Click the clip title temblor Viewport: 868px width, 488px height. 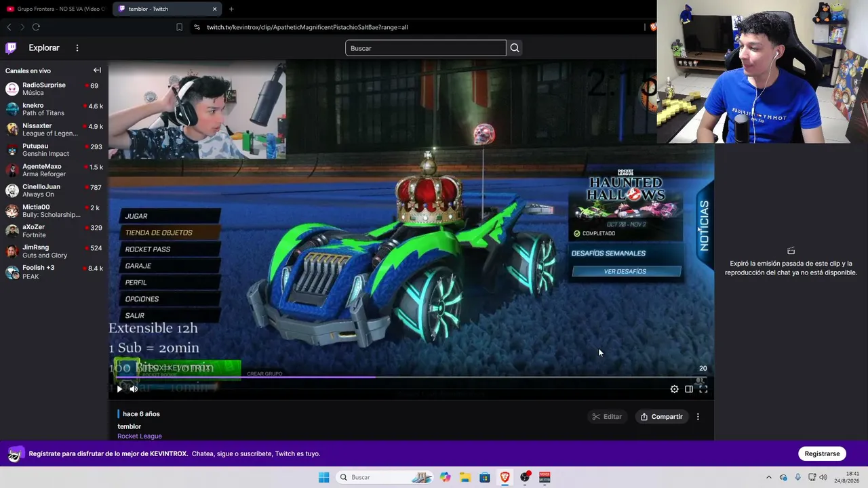tap(130, 426)
